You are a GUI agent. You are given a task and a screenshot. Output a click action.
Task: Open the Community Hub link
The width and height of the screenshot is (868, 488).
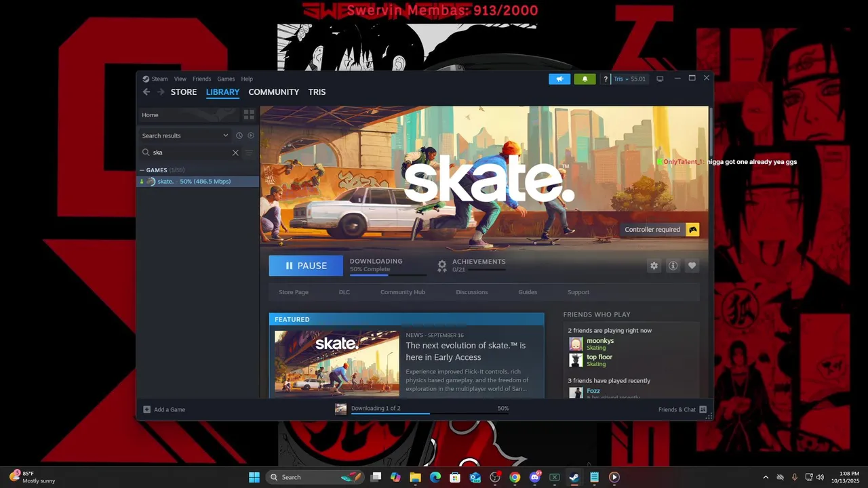pyautogui.click(x=403, y=292)
